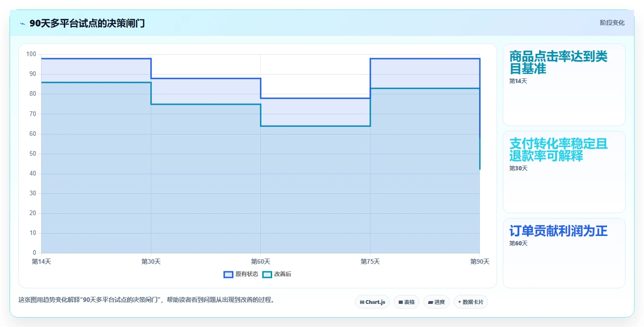Open the 商品点击率达到类目基准 card
The image size is (644, 327).
point(564,85)
